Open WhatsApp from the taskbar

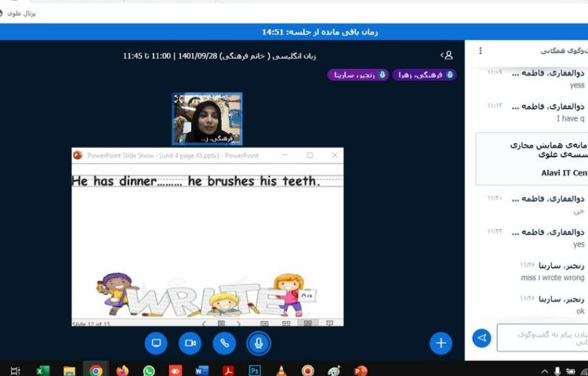pos(149,371)
